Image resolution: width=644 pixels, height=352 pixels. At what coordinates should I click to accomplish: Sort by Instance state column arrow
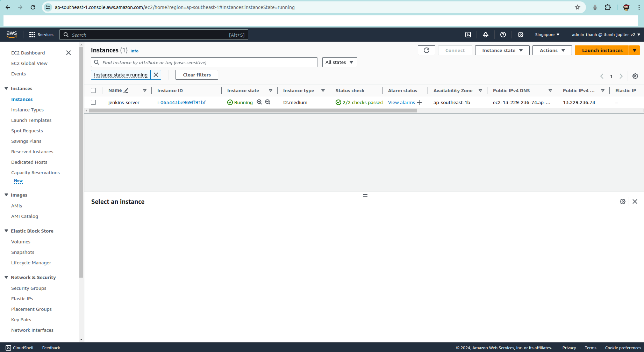click(x=271, y=90)
